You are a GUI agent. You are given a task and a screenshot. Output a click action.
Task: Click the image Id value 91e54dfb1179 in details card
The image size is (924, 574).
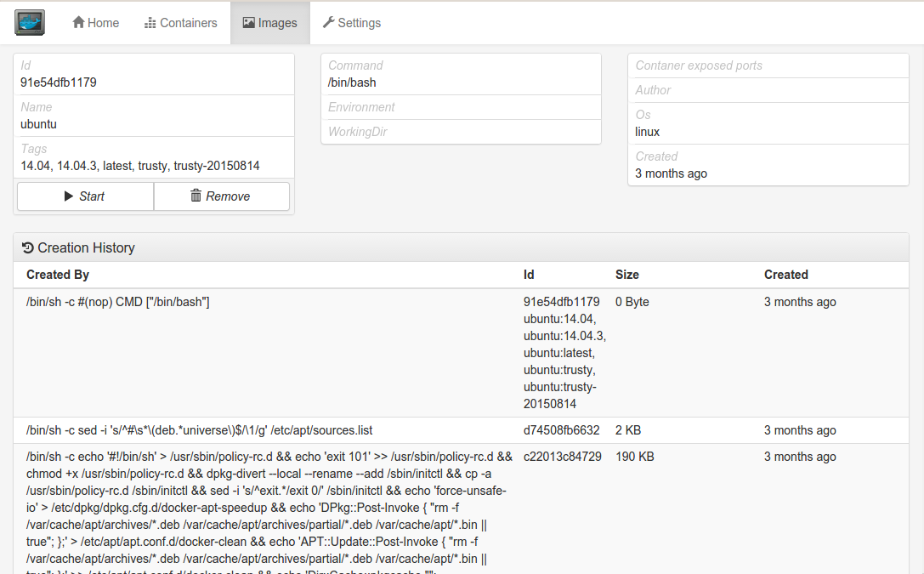pyautogui.click(x=59, y=82)
